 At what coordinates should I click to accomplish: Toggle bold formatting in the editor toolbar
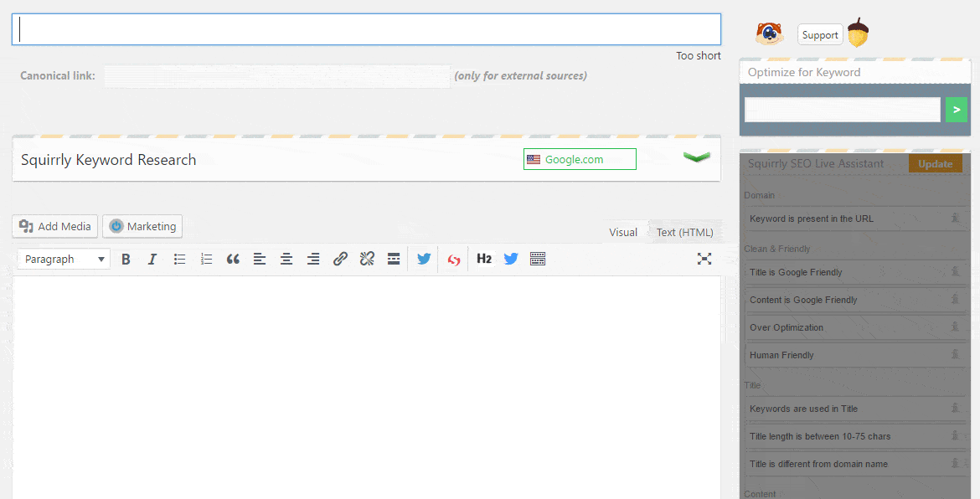(x=126, y=260)
